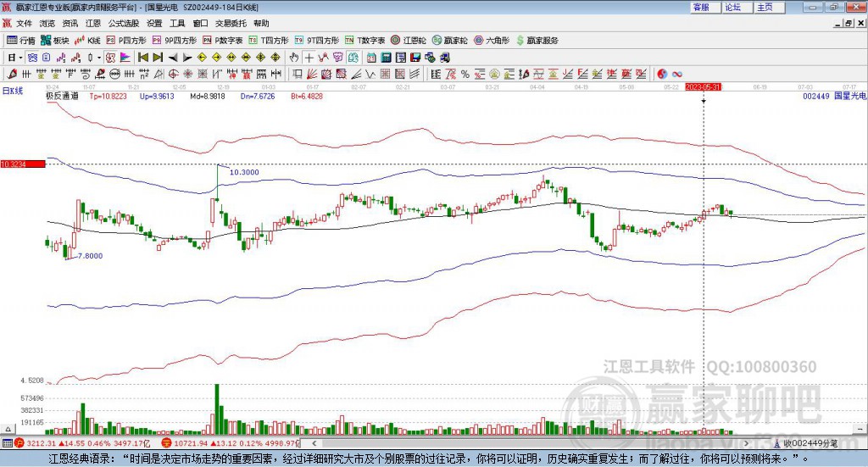Click the Tp=10.8223 value
The image size is (868, 467).
click(x=108, y=97)
